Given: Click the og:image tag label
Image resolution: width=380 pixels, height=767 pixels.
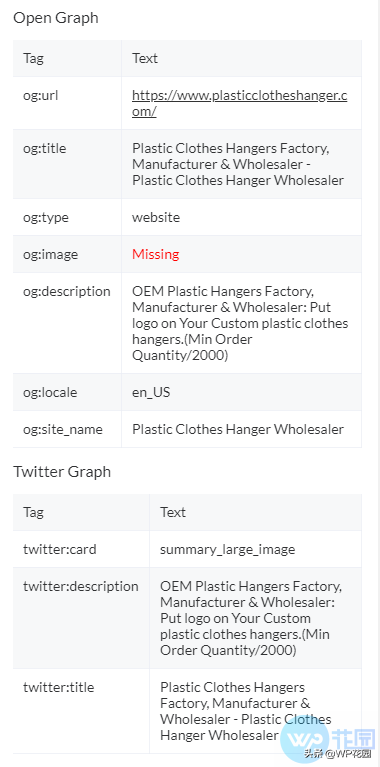Looking at the screenshot, I should (x=50, y=254).
